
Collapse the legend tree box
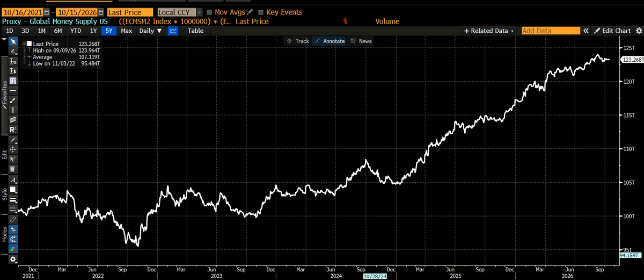pyautogui.click(x=24, y=44)
